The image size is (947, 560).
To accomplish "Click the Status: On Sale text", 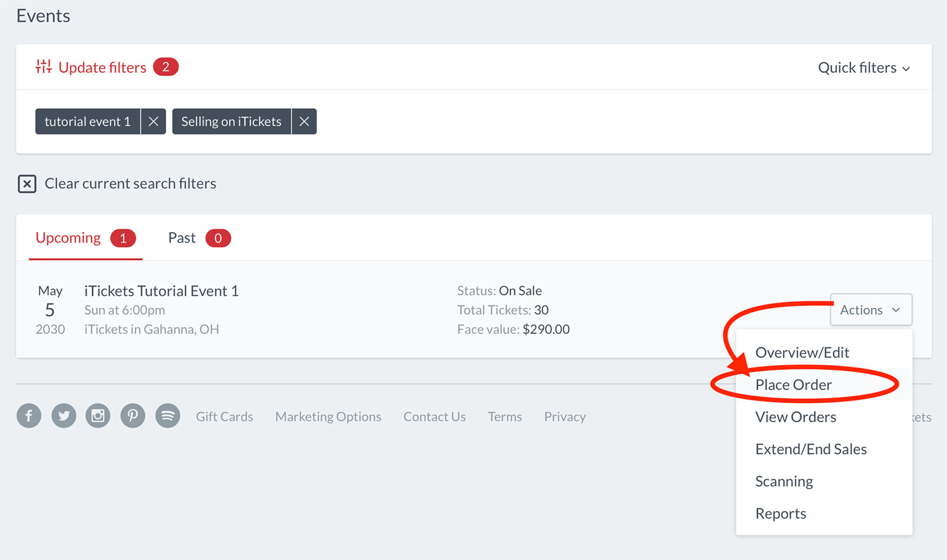I will [x=500, y=291].
